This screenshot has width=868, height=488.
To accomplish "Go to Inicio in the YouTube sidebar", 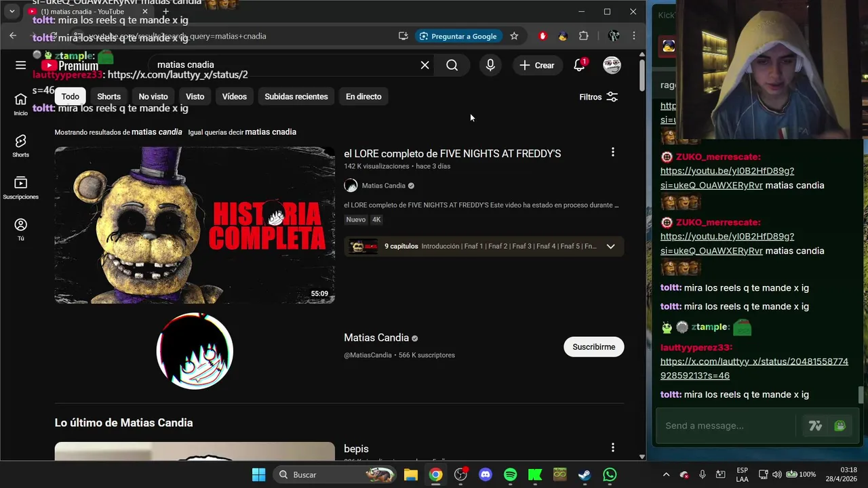I will (x=20, y=104).
